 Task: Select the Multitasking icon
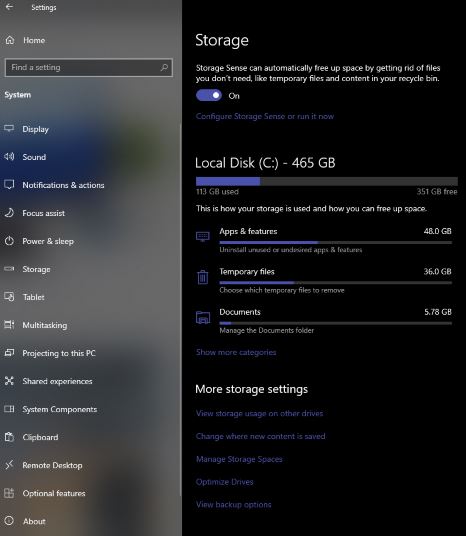pyautogui.click(x=9, y=325)
